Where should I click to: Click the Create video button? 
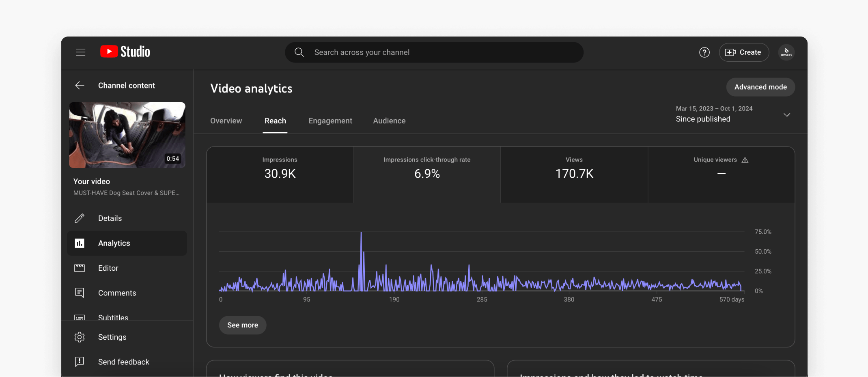[x=743, y=52]
